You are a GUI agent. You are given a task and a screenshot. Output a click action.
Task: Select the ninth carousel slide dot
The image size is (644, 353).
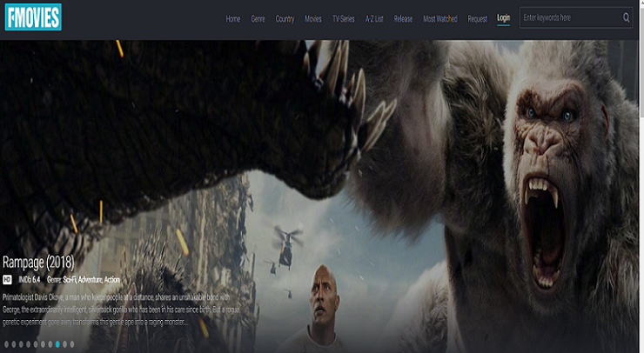coord(65,344)
